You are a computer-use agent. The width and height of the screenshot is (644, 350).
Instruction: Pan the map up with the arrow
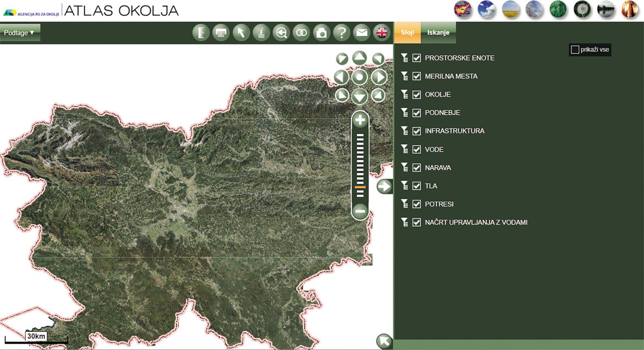(x=359, y=58)
